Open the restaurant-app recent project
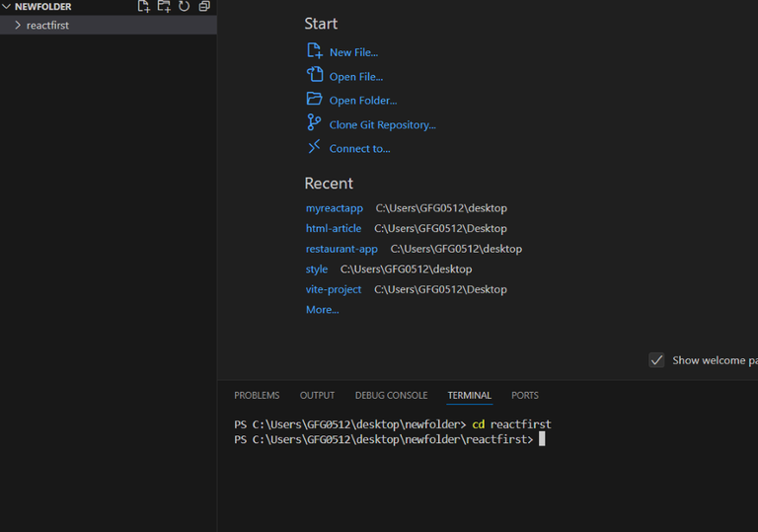Image resolution: width=758 pixels, height=532 pixels. [341, 249]
